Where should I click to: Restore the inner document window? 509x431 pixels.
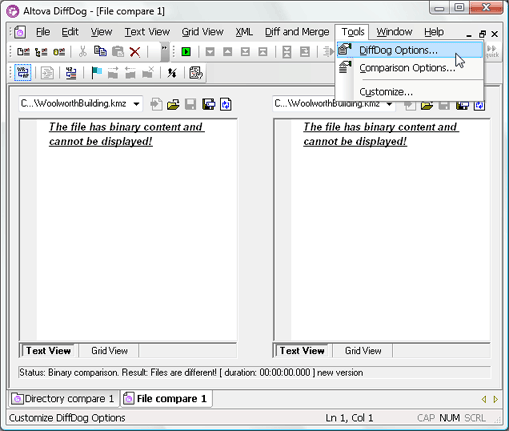click(x=482, y=34)
